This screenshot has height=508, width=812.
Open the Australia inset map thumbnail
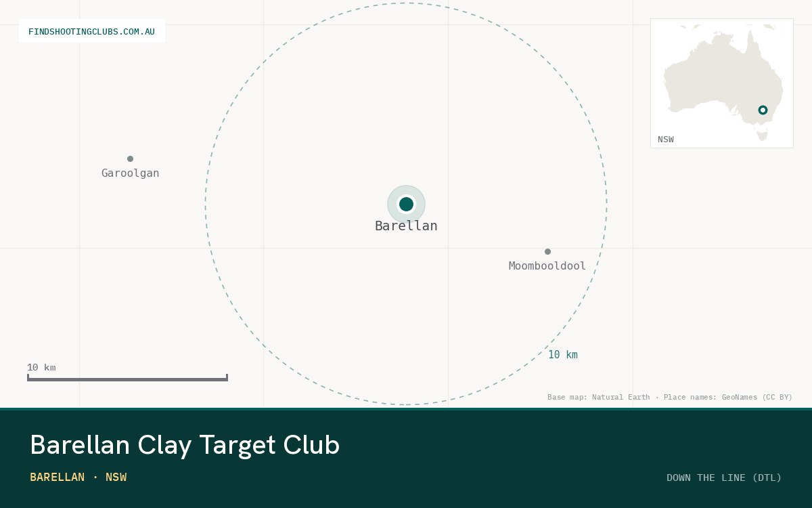(x=722, y=83)
